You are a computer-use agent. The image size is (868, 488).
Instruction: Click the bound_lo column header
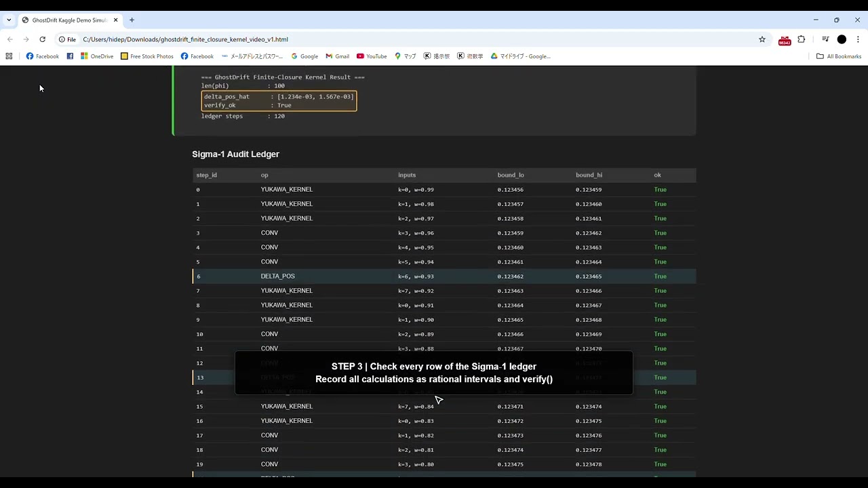511,176
